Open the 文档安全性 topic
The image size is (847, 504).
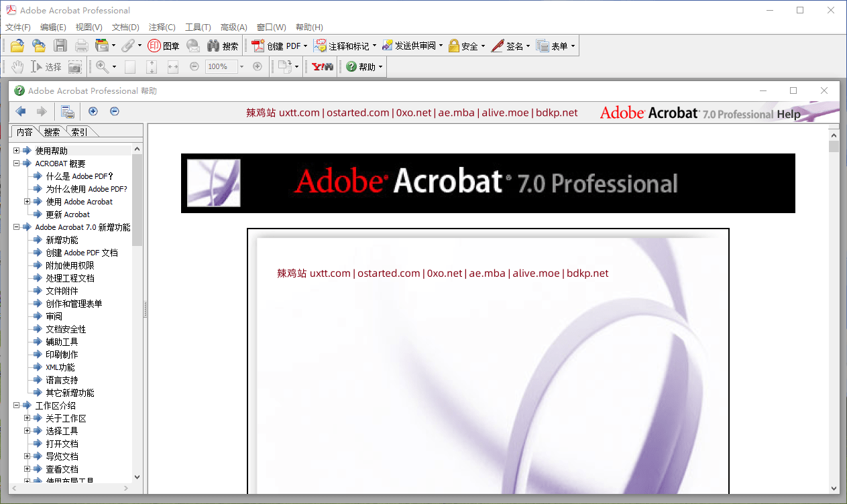coord(66,329)
